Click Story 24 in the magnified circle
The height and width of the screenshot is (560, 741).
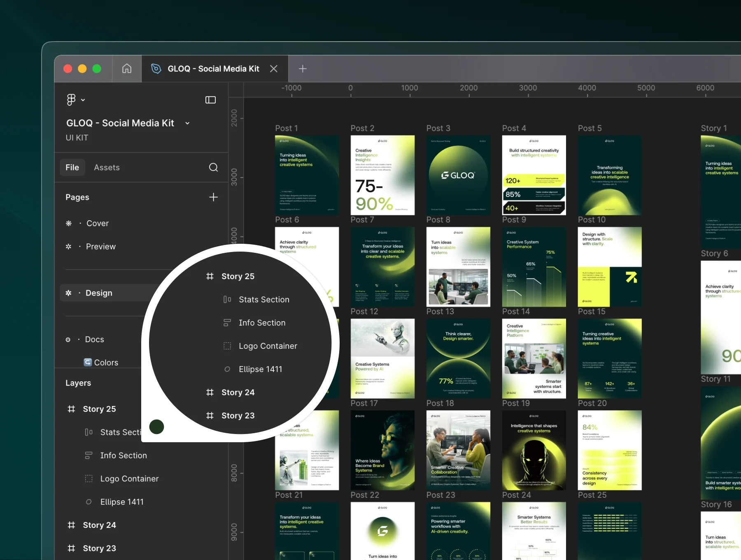[x=238, y=392]
